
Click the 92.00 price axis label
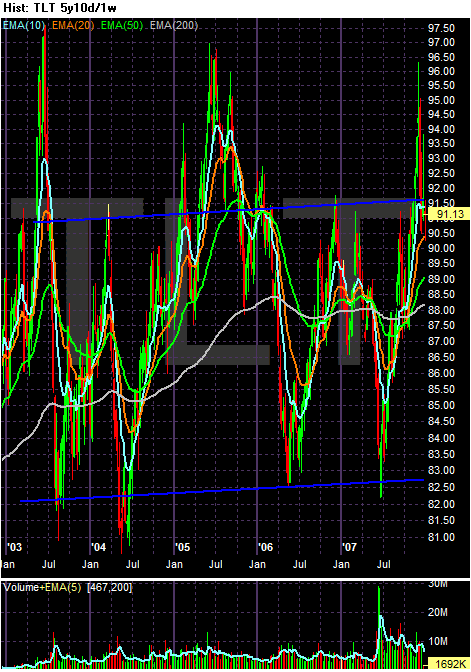click(x=441, y=188)
